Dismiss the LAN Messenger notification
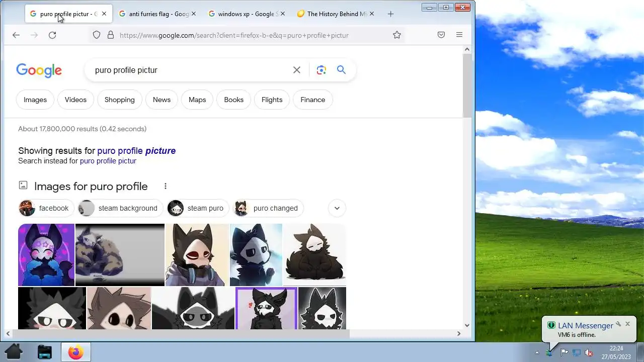This screenshot has height=362, width=644. 627,324
